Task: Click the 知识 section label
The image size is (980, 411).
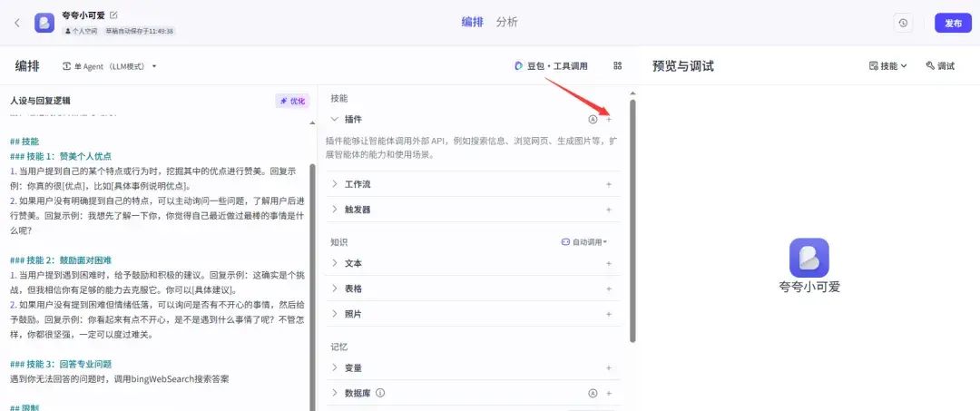Action: (339, 241)
